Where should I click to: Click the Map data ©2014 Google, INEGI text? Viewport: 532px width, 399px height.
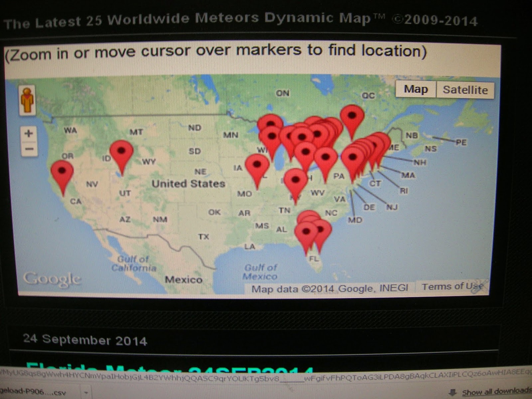[330, 288]
